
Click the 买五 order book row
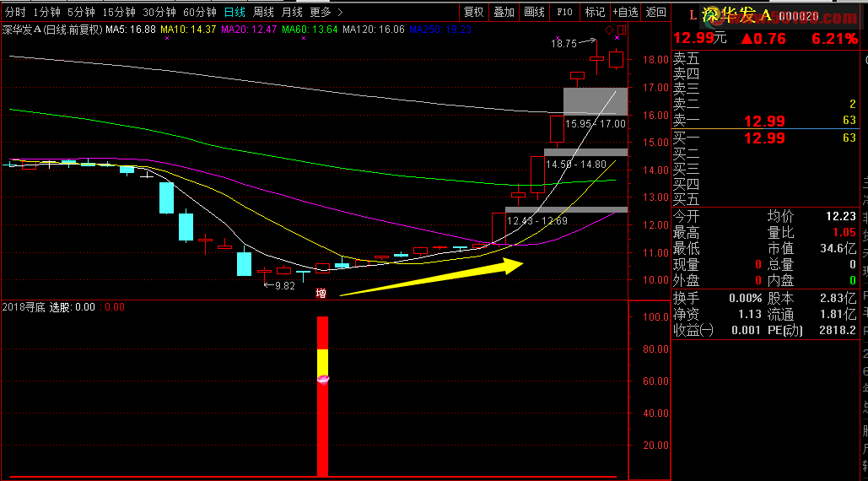[764, 199]
